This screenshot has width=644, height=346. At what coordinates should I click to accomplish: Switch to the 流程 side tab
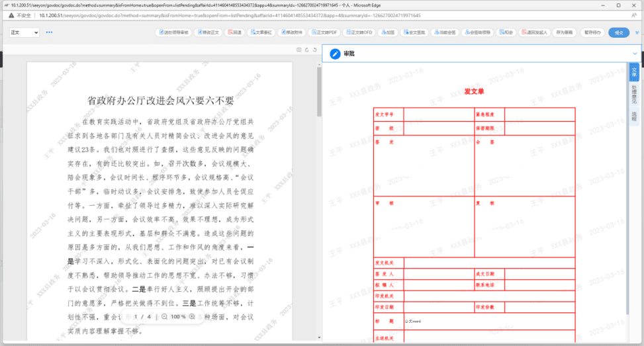pos(634,116)
